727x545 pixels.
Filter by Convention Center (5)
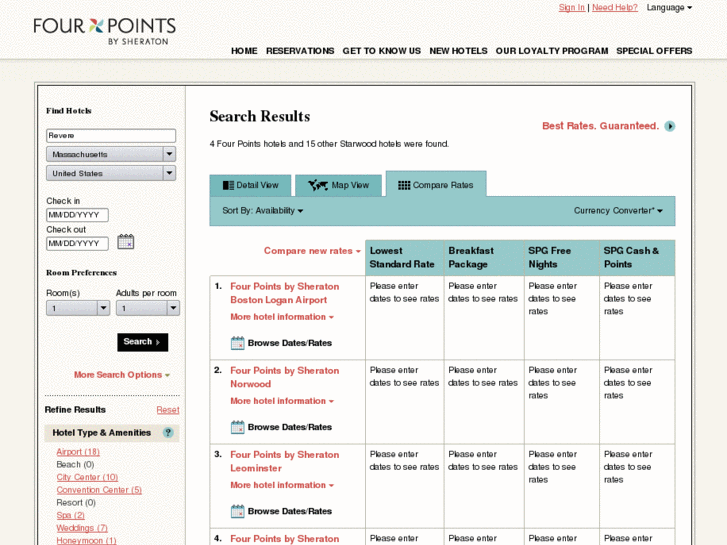click(x=99, y=490)
